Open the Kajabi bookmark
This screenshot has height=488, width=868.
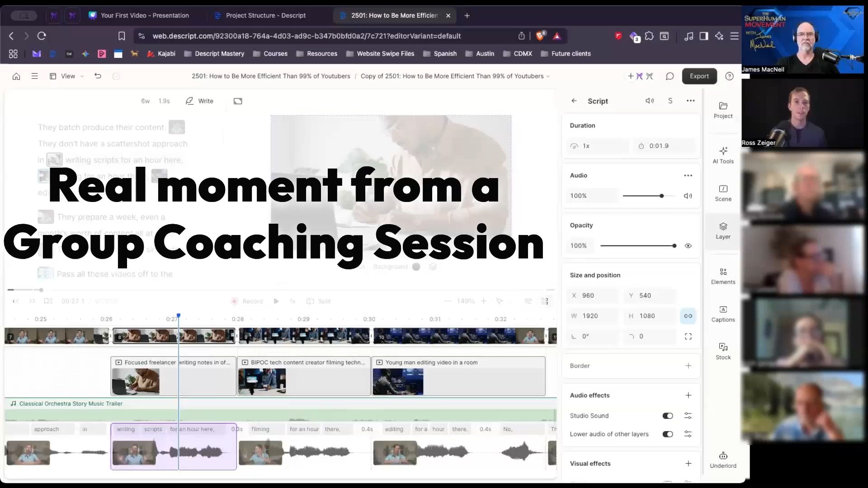pyautogui.click(x=161, y=54)
